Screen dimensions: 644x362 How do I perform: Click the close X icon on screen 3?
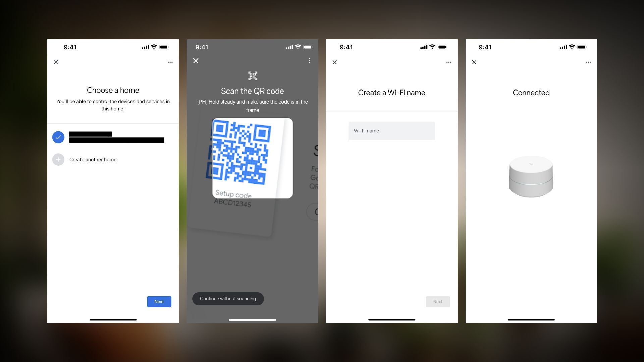(335, 62)
